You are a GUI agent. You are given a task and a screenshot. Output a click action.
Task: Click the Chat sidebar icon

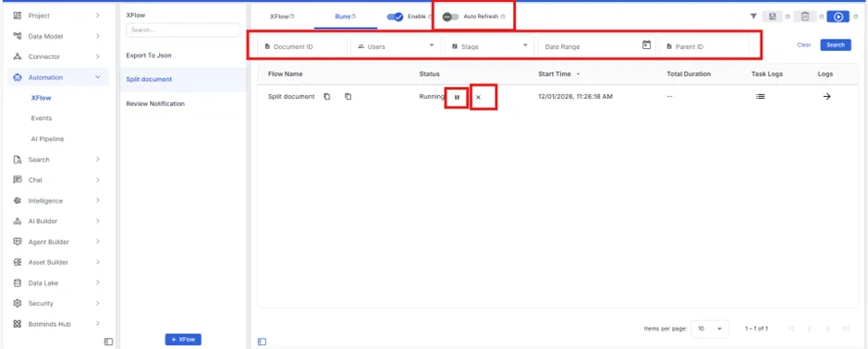(x=18, y=180)
